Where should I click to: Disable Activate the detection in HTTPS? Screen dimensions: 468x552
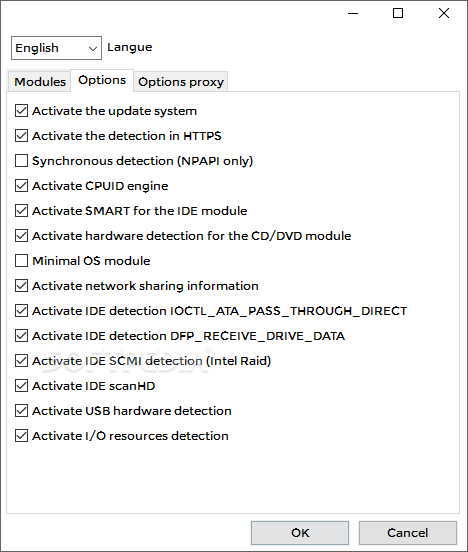pyautogui.click(x=21, y=136)
